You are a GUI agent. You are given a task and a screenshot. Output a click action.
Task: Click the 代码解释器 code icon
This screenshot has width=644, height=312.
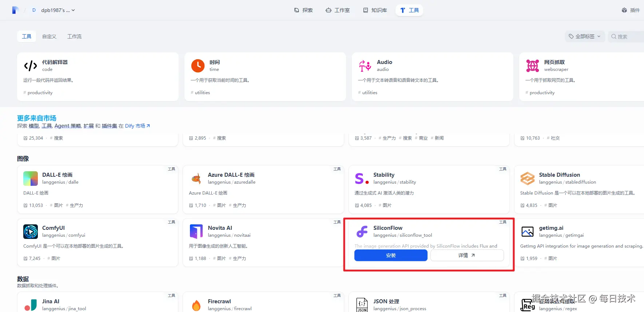31,66
